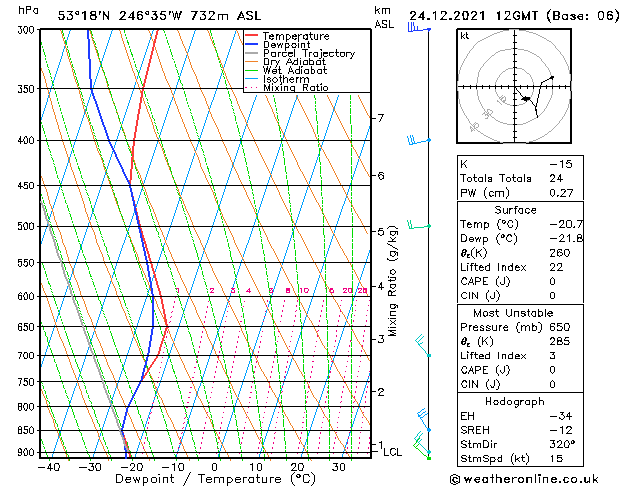The image size is (629, 486).
Task: Click the Most Unstable section header
Action: [514, 312]
